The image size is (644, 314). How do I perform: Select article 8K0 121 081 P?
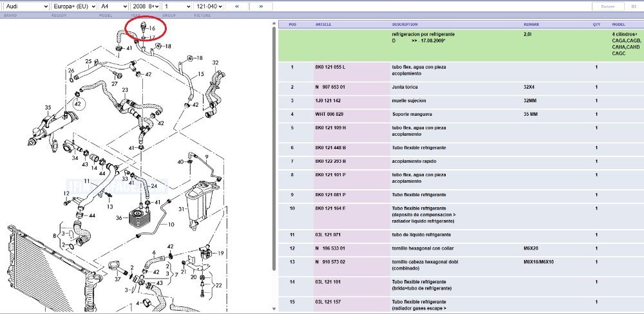pos(330,195)
